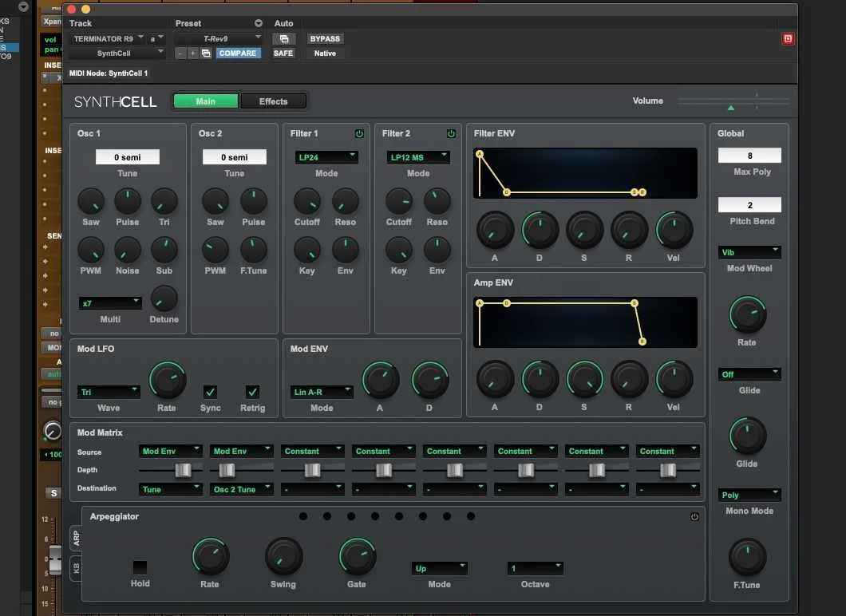Toggle the Arpeggiator power icon
This screenshot has width=846, height=616.
click(695, 516)
